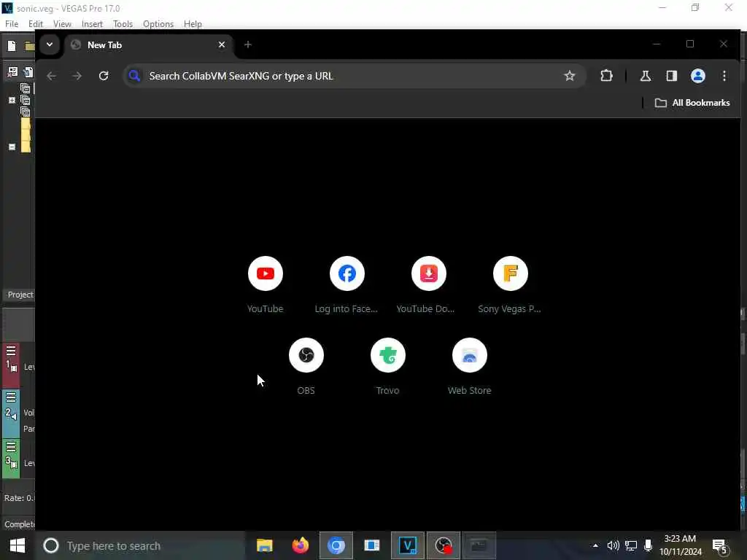Go forward in browser history

click(77, 76)
